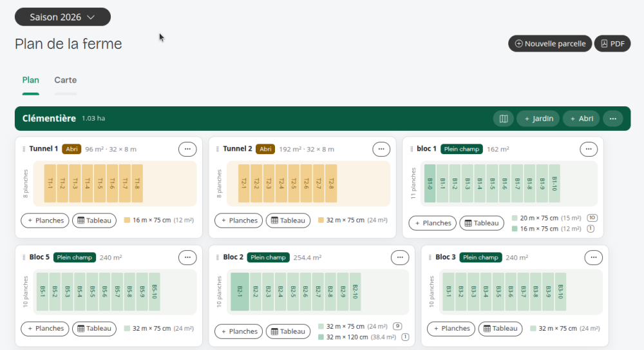Open Tunnel 1 more options menu
This screenshot has width=644, height=350.
[187, 149]
